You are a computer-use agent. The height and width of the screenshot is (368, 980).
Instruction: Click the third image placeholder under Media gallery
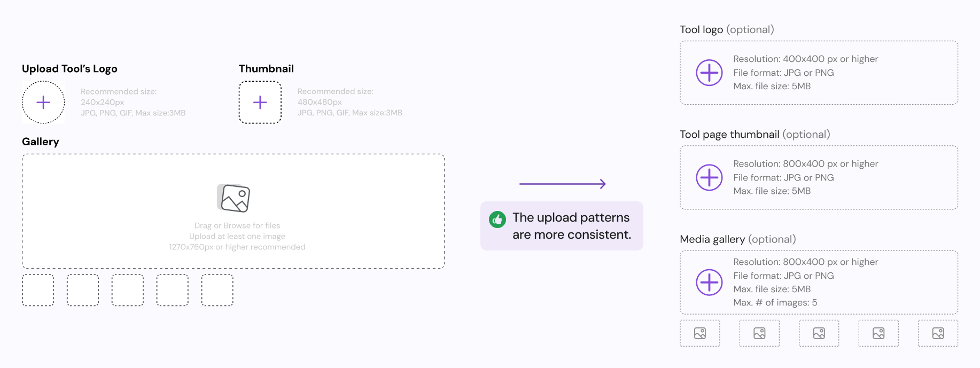819,333
